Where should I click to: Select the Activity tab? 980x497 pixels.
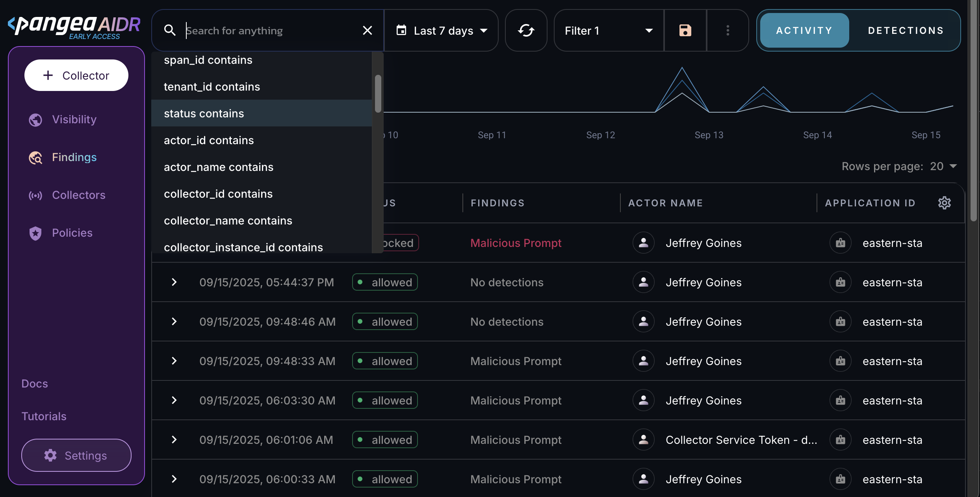[x=804, y=30]
